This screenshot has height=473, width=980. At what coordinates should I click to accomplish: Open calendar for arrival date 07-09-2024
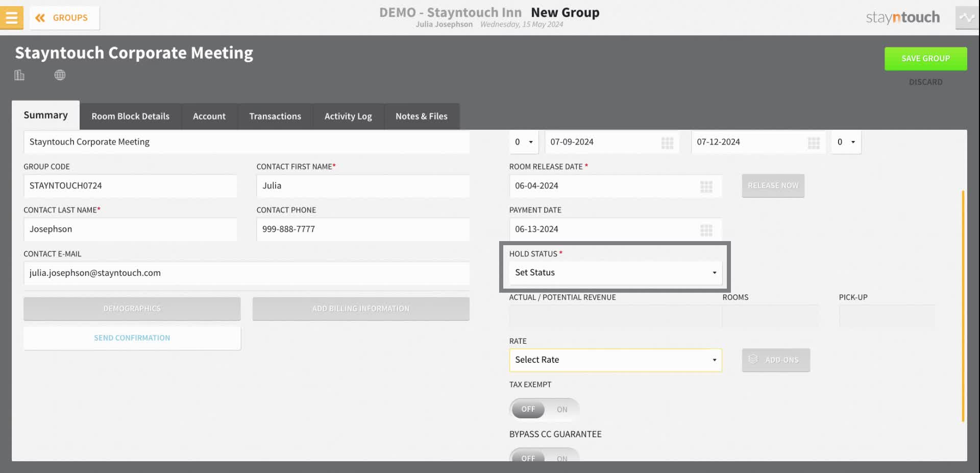pyautogui.click(x=667, y=143)
